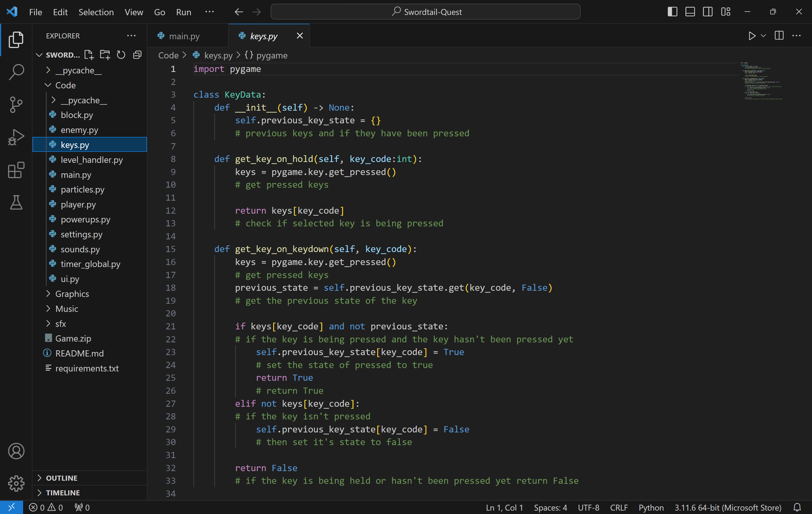Open Source Control view

point(16,105)
